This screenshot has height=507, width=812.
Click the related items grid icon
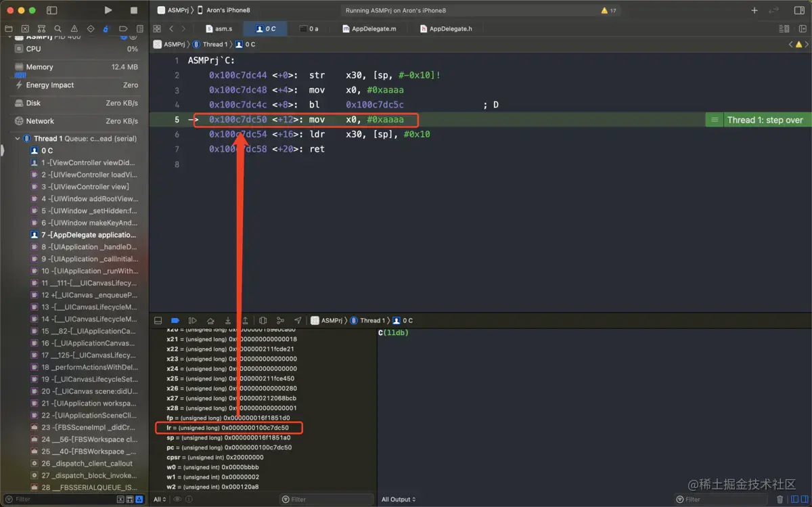click(157, 28)
